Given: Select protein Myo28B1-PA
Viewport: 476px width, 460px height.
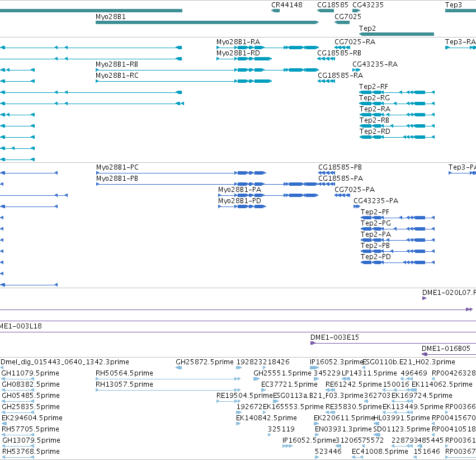Looking at the screenshot, I should 268,195.
